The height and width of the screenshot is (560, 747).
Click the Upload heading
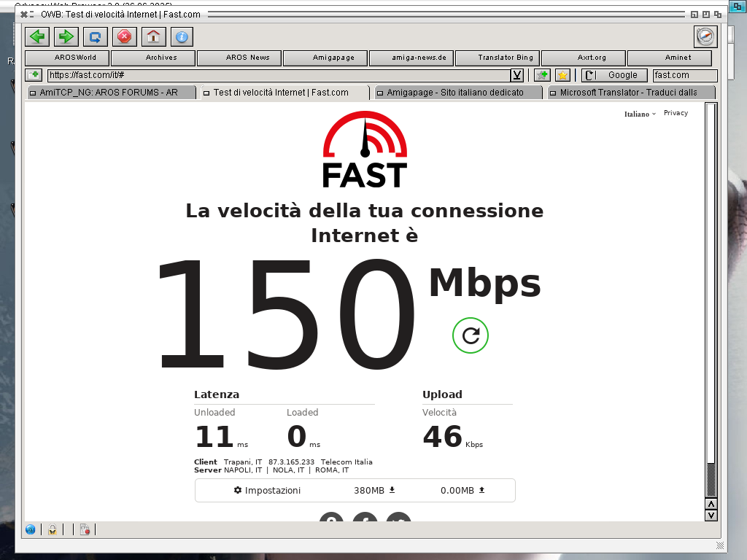[x=442, y=394]
